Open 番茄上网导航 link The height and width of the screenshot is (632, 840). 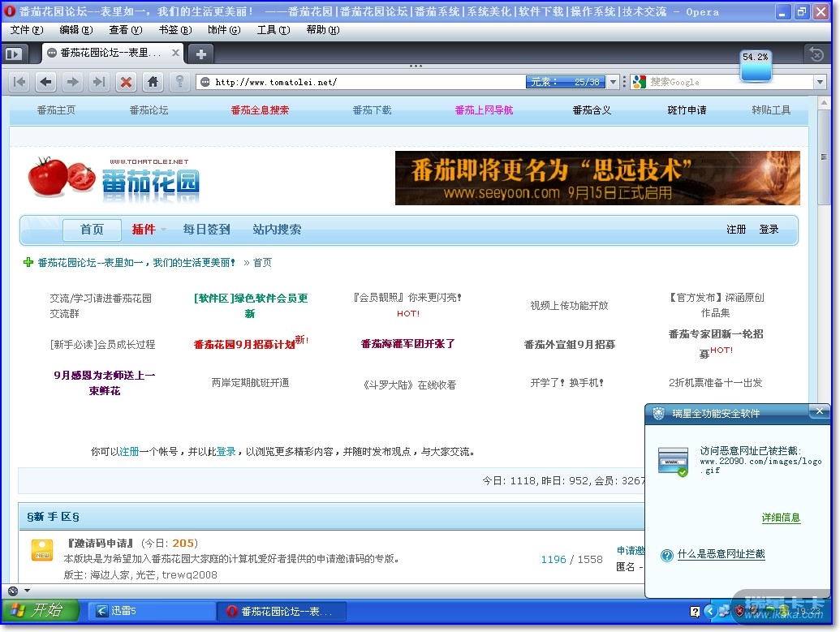(x=484, y=110)
